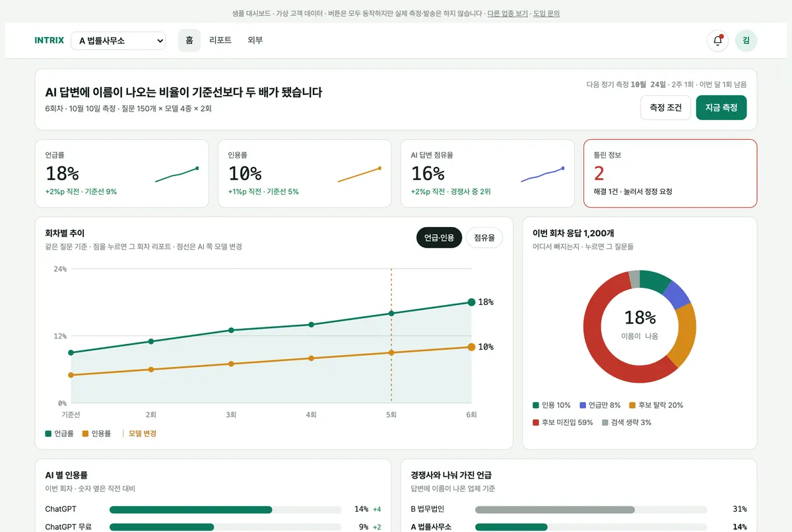
Task: Open the A 법률사무소 client dropdown
Action: click(118, 41)
